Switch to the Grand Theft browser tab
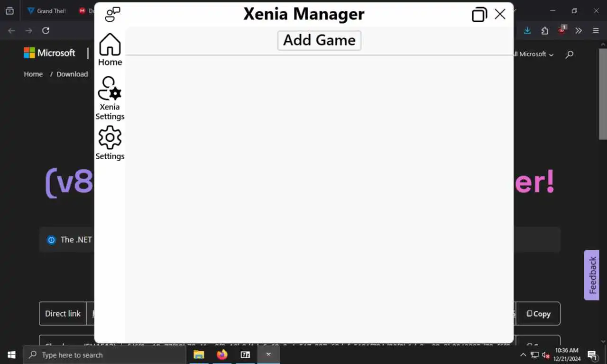 46,10
